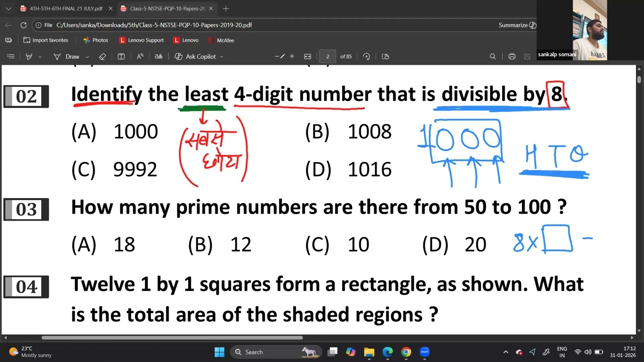Expand the Draw options dropdown arrow
Image resolution: width=644 pixels, height=362 pixels.
87,57
